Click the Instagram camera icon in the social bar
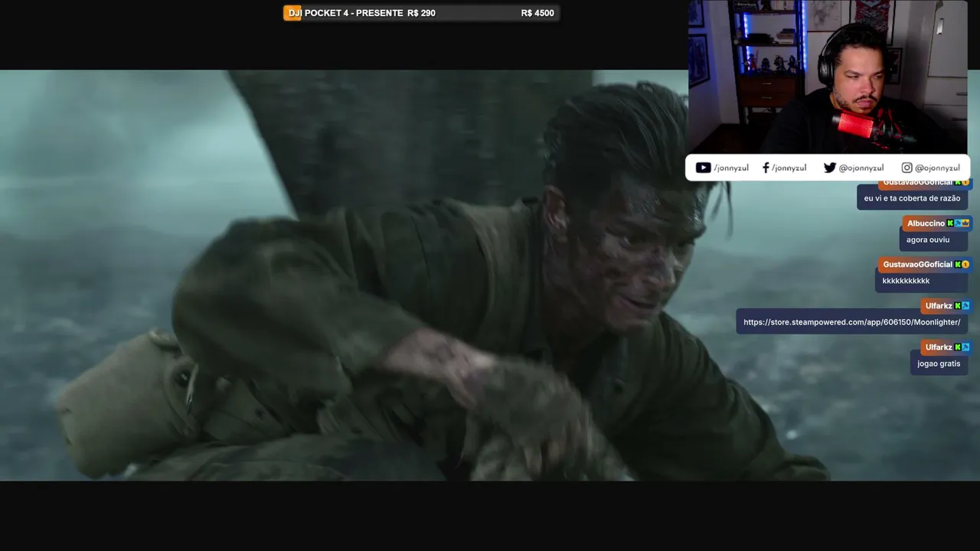Image resolution: width=980 pixels, height=551 pixels. click(906, 168)
